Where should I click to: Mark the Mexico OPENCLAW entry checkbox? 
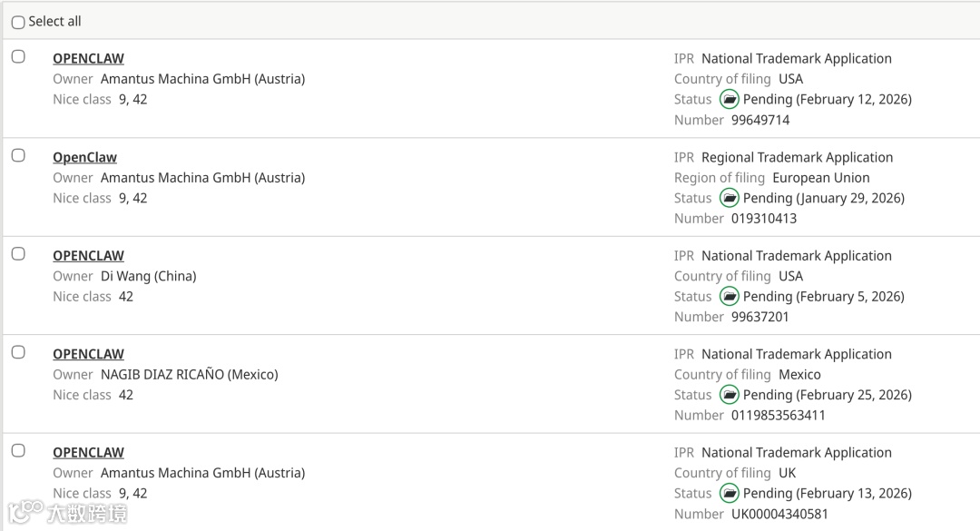coord(18,352)
